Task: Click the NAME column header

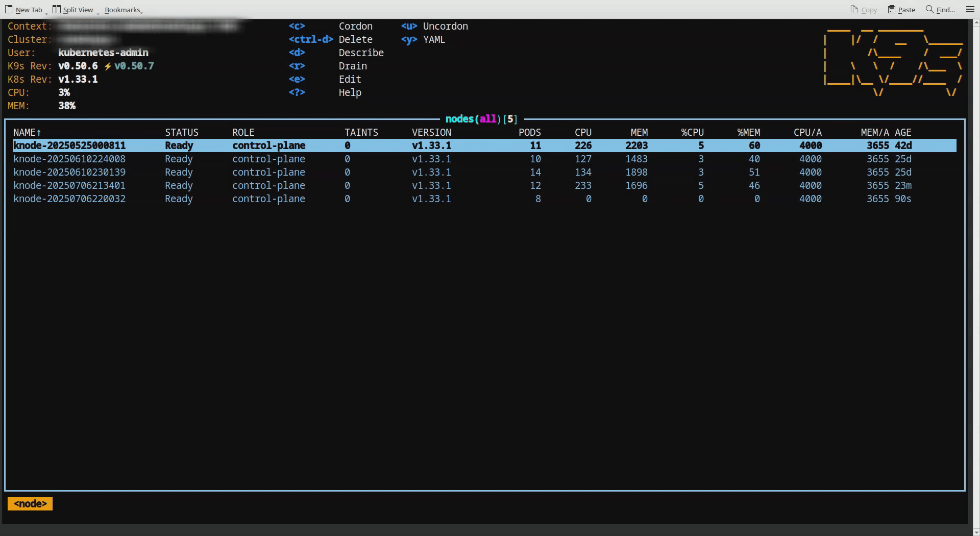Action: pyautogui.click(x=27, y=132)
